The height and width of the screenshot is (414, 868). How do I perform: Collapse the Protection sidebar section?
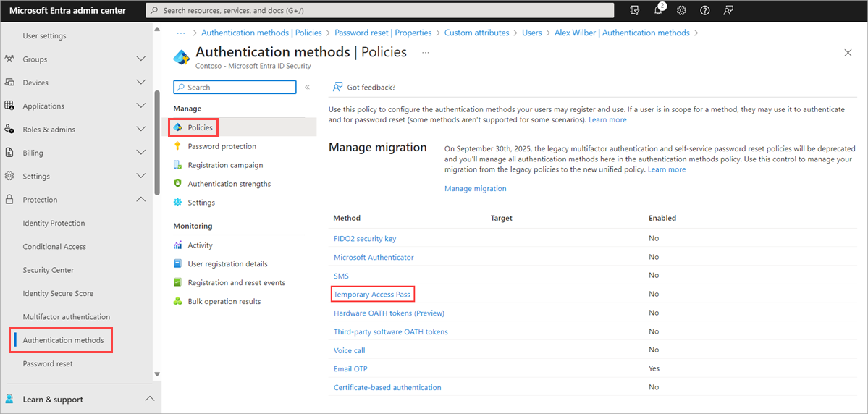pyautogui.click(x=141, y=200)
